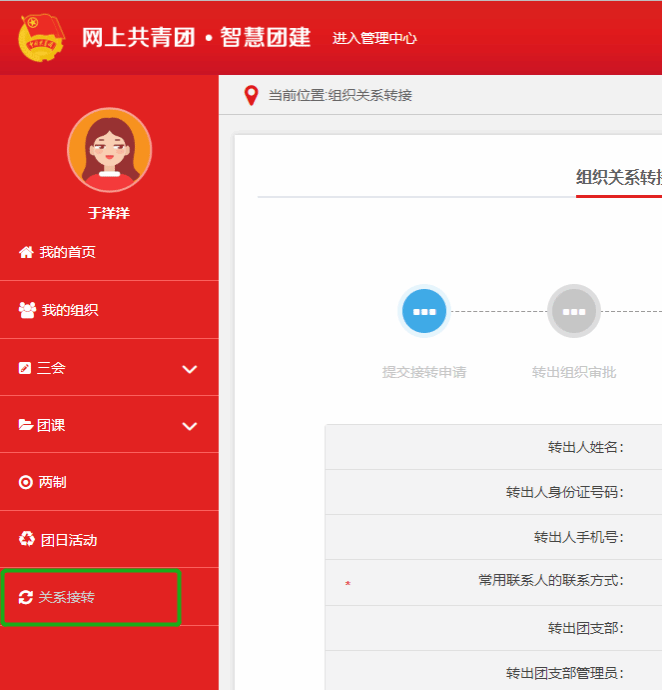Select 团日活动 in the sidebar
This screenshot has width=662, height=690.
tap(69, 540)
